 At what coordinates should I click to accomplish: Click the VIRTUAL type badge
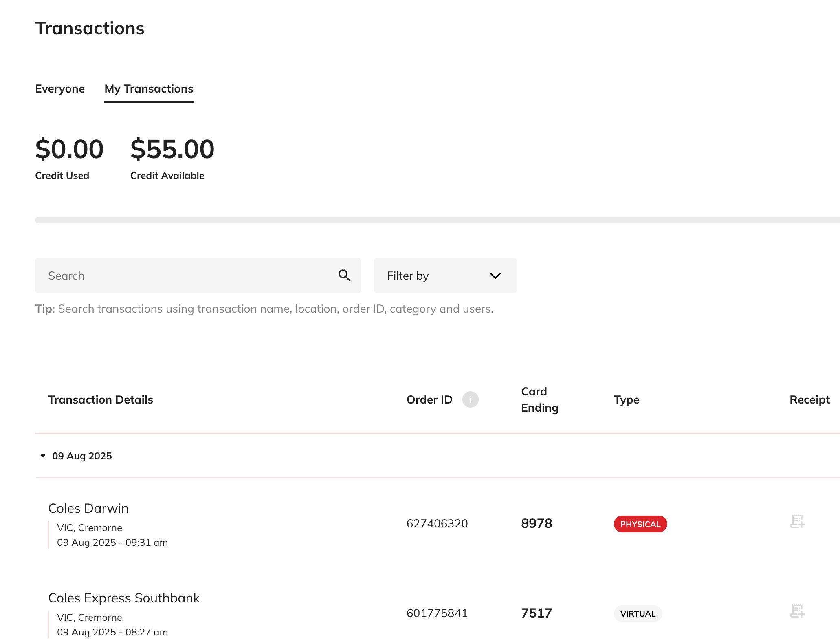[637, 613]
